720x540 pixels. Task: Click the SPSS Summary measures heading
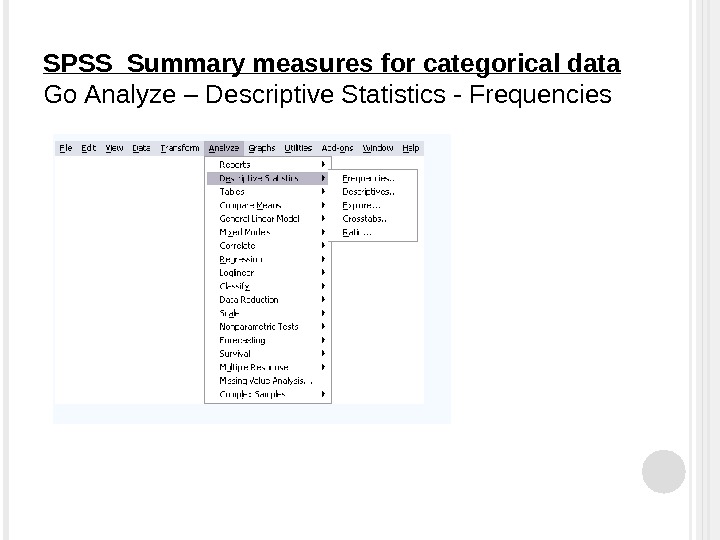pyautogui.click(x=332, y=66)
